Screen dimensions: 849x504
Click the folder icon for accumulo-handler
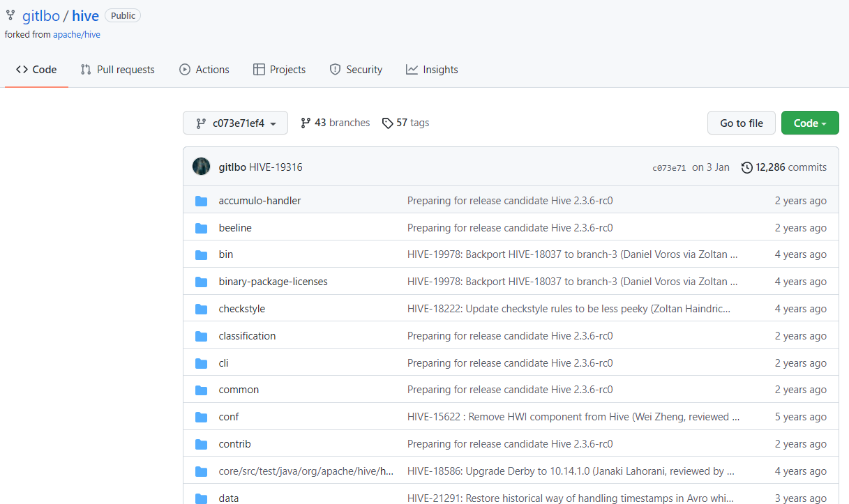click(x=202, y=201)
